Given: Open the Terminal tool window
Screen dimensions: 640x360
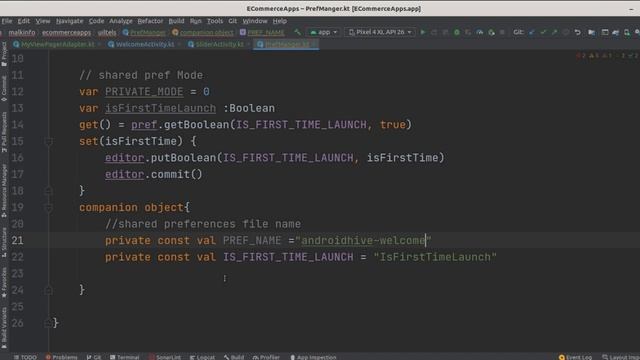Looking at the screenshot, I should coord(124,357).
